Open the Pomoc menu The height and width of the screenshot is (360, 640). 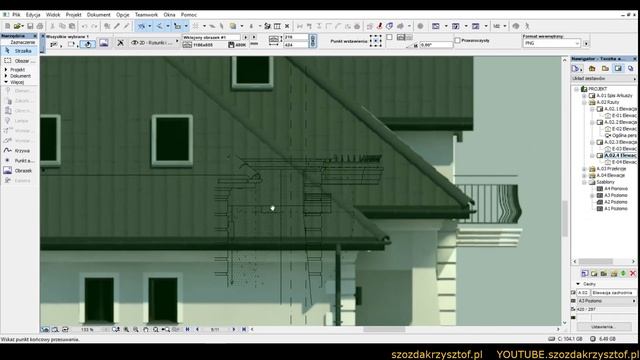click(x=189, y=15)
